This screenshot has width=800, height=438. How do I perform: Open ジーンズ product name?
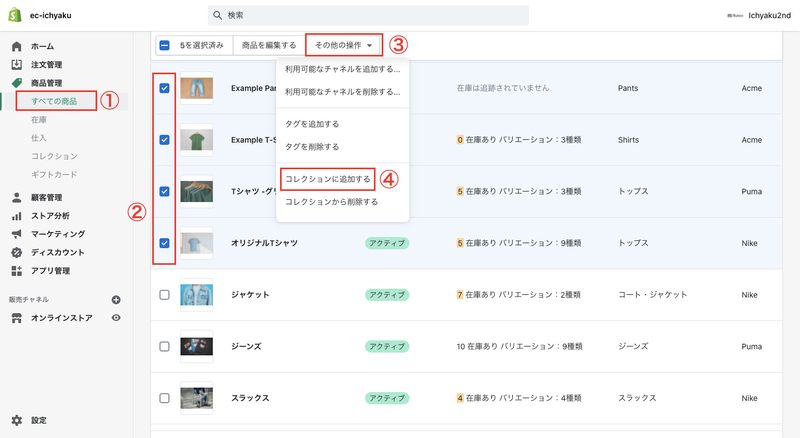[246, 346]
